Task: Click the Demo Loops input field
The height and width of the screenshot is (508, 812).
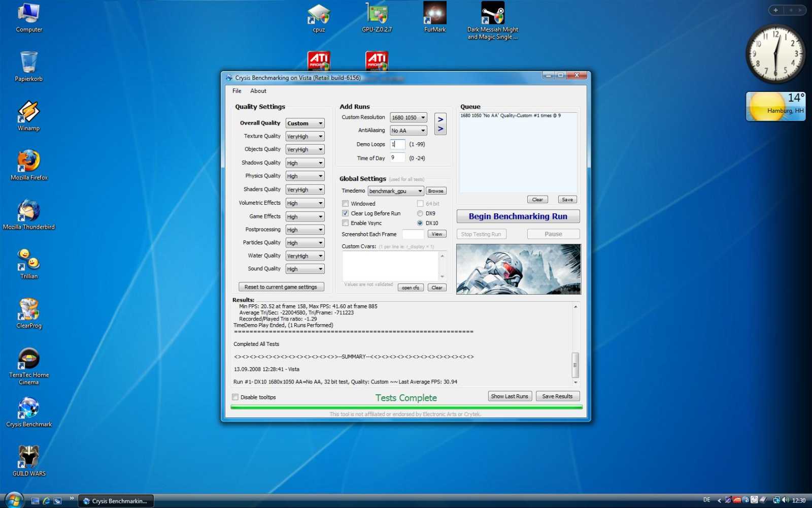Action: 397,144
